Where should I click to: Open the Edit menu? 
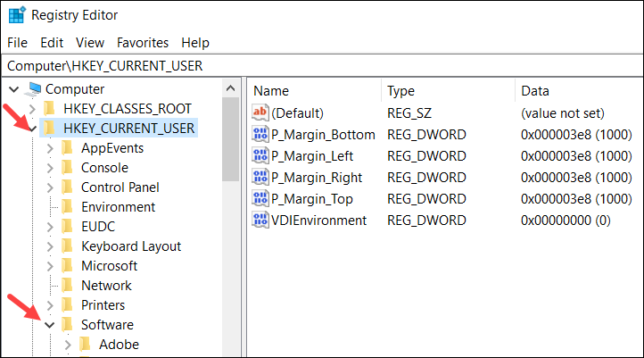tap(52, 43)
